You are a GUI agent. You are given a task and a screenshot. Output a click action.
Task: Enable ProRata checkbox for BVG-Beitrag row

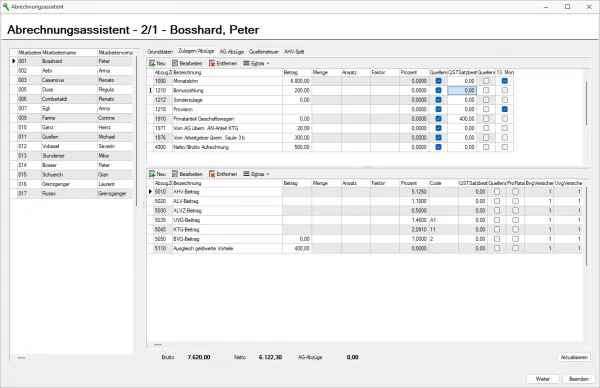[515, 239]
